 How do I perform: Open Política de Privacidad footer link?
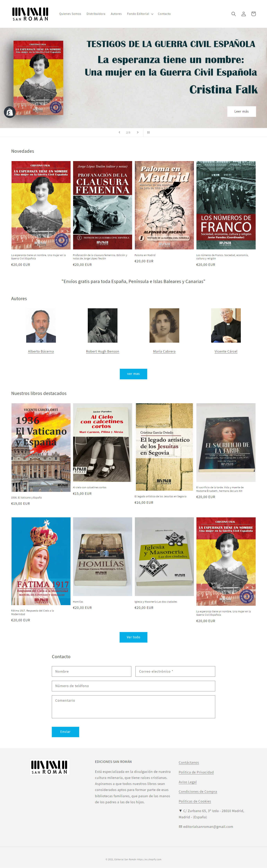click(x=196, y=772)
